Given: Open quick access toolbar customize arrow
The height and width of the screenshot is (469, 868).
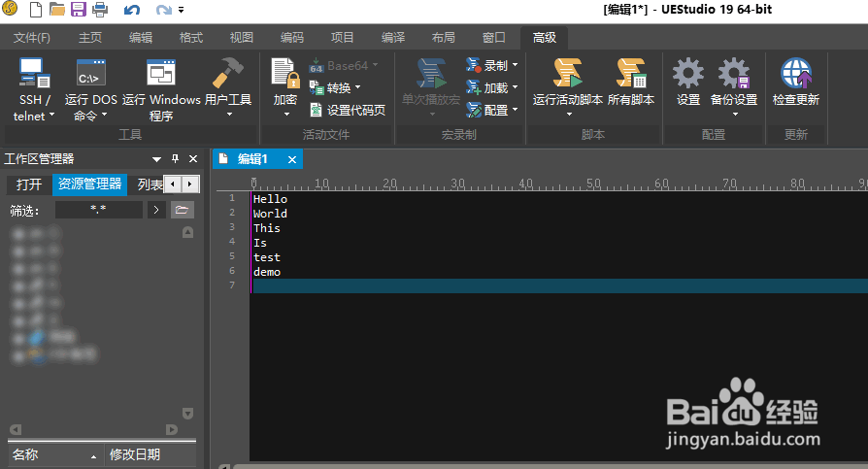Looking at the screenshot, I should click(181, 10).
